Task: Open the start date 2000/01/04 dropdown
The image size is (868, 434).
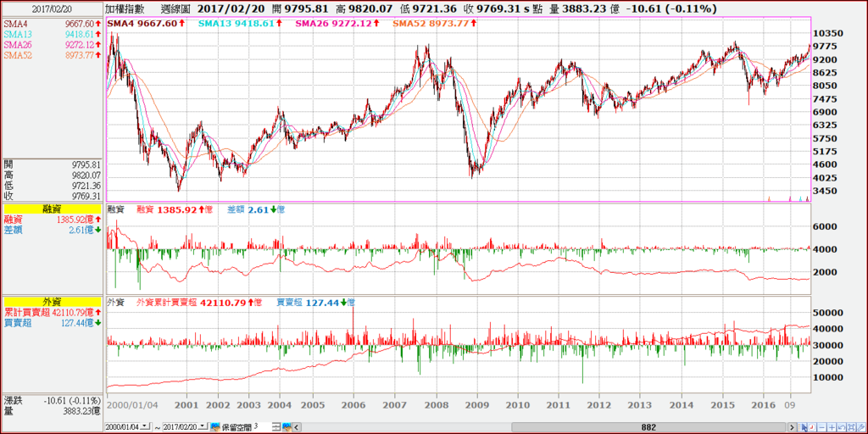Action: [x=145, y=426]
